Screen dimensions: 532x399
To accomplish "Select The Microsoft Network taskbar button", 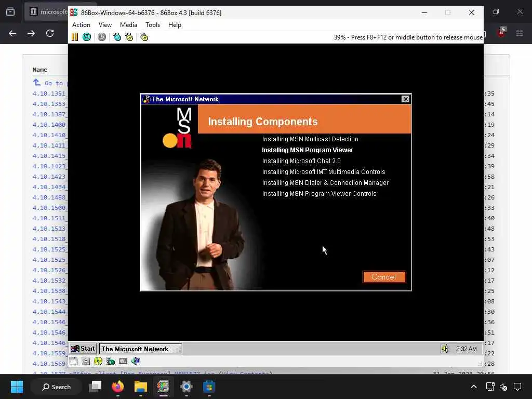I will [140, 349].
